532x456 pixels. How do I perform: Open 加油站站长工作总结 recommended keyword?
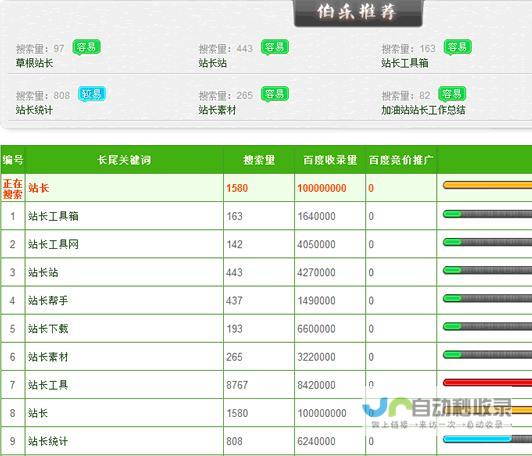point(423,110)
